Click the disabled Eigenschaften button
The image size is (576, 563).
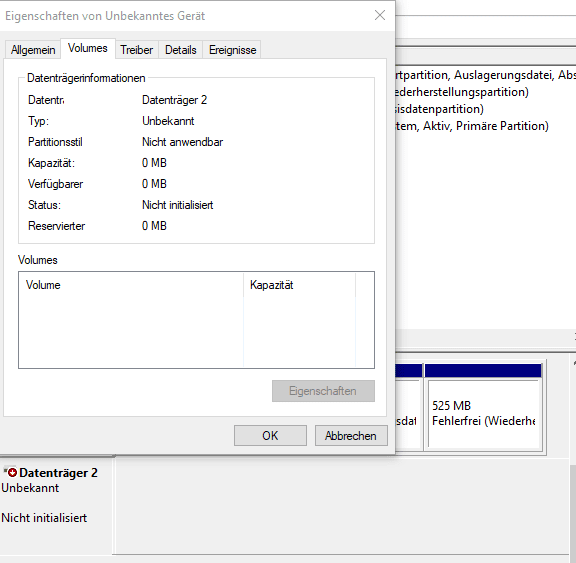[323, 391]
